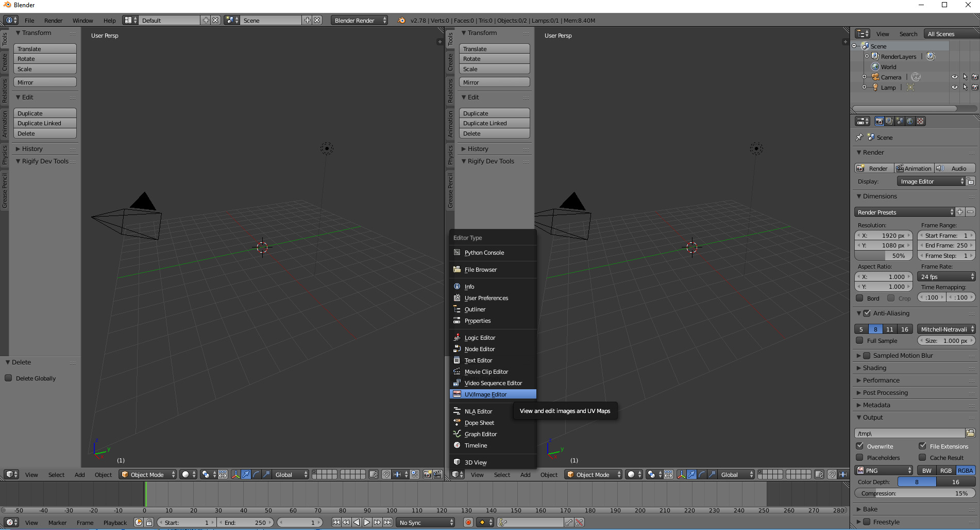
Task: Click the OpenGL render image camera icon
Action: [427, 474]
